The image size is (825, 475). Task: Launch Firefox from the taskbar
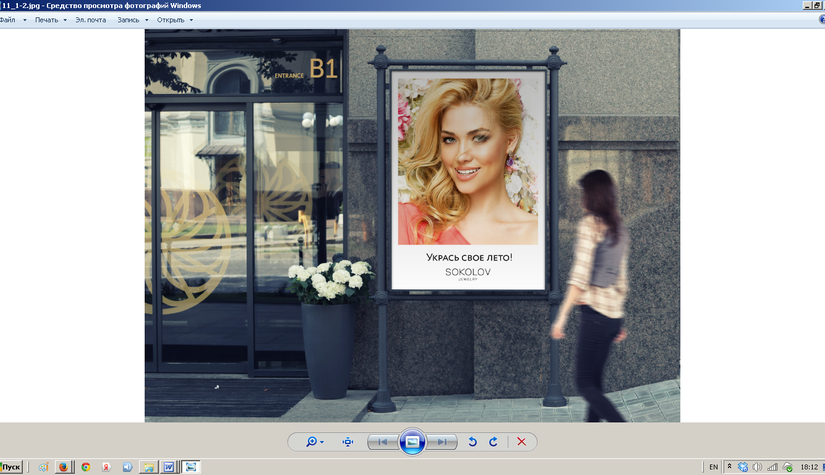coord(64,467)
